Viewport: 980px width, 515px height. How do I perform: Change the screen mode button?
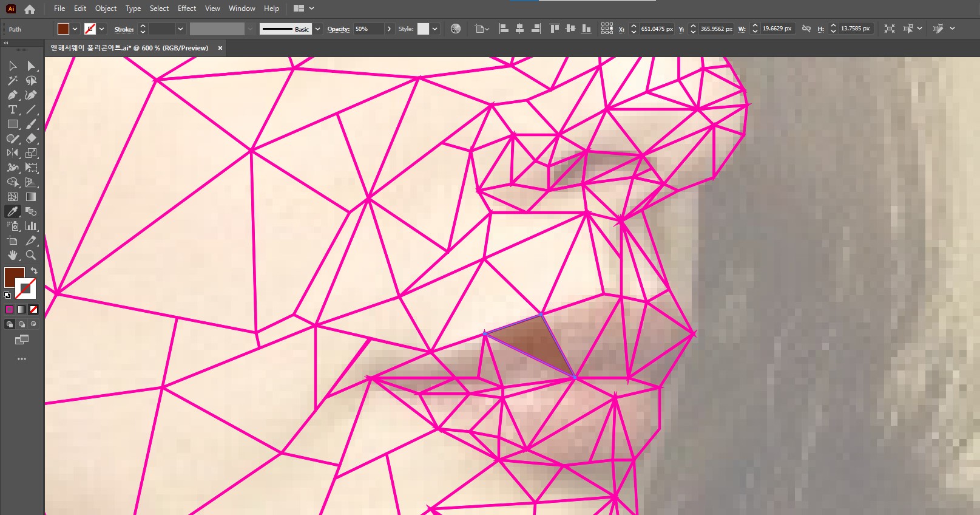[22, 339]
